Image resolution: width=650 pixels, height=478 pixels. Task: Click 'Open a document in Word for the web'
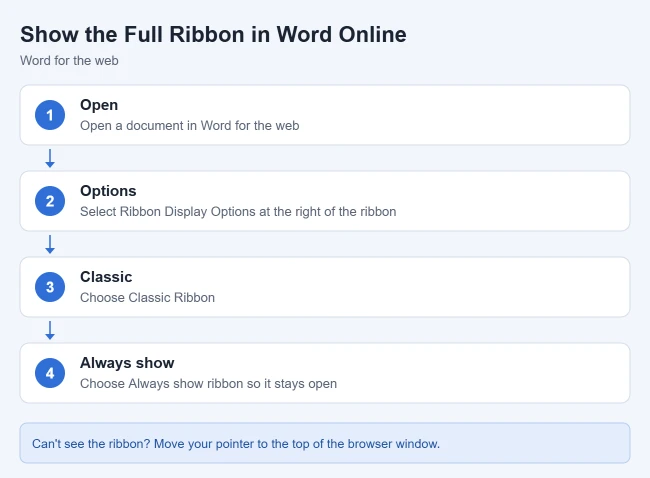click(189, 126)
